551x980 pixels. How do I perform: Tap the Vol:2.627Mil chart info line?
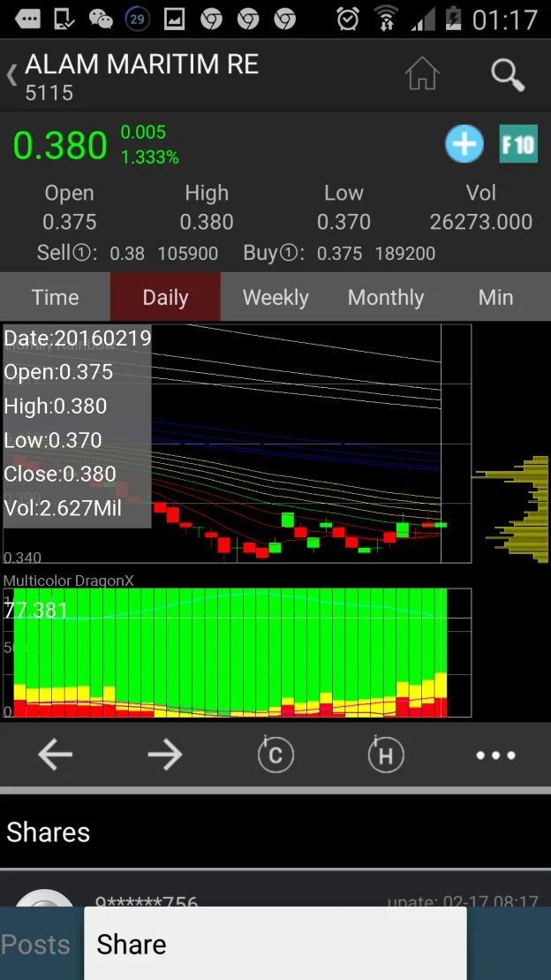[63, 508]
